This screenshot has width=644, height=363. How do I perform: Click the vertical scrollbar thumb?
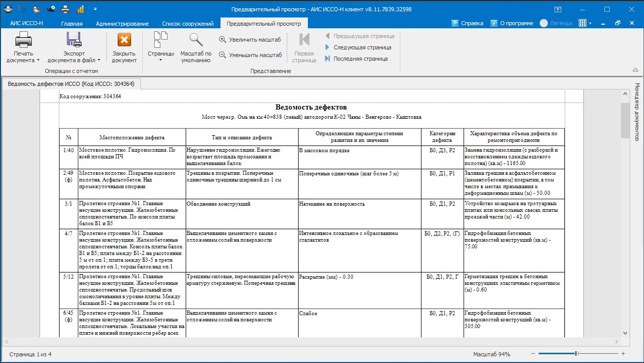[624, 120]
